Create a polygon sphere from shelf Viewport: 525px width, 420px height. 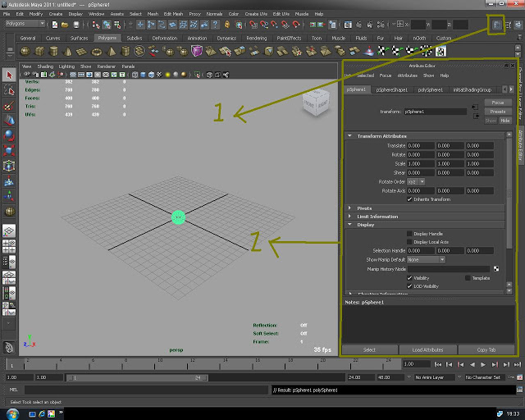click(x=25, y=51)
